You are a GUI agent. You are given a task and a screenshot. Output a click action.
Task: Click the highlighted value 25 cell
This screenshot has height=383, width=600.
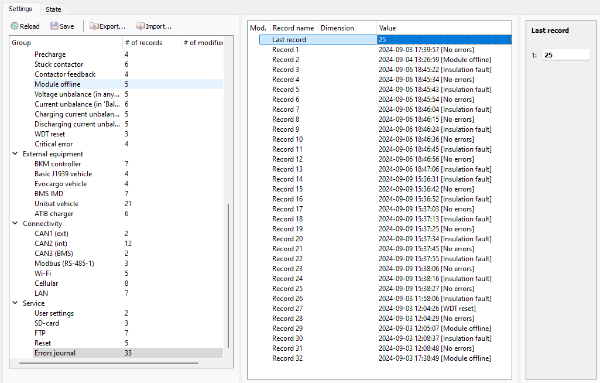point(444,39)
